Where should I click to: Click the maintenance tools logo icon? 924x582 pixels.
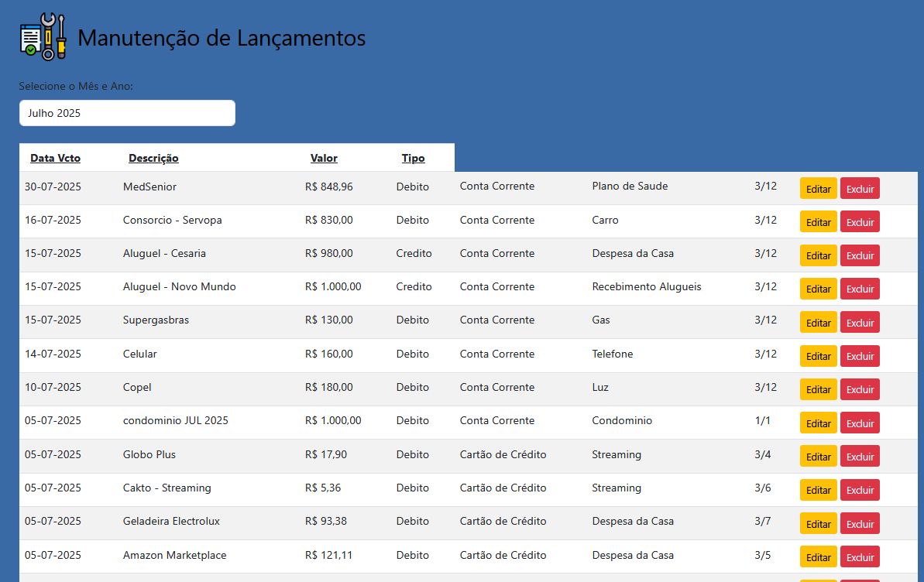tap(43, 36)
